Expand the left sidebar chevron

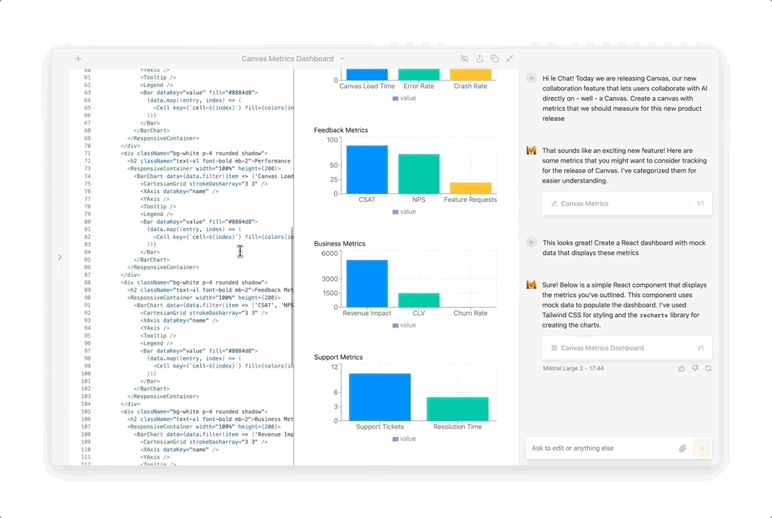click(x=60, y=257)
